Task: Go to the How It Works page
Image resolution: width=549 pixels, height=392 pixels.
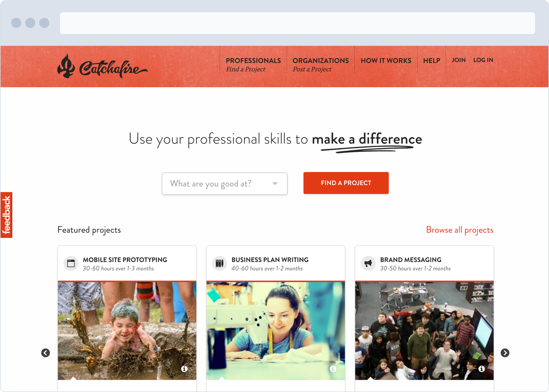Action: pyautogui.click(x=386, y=61)
